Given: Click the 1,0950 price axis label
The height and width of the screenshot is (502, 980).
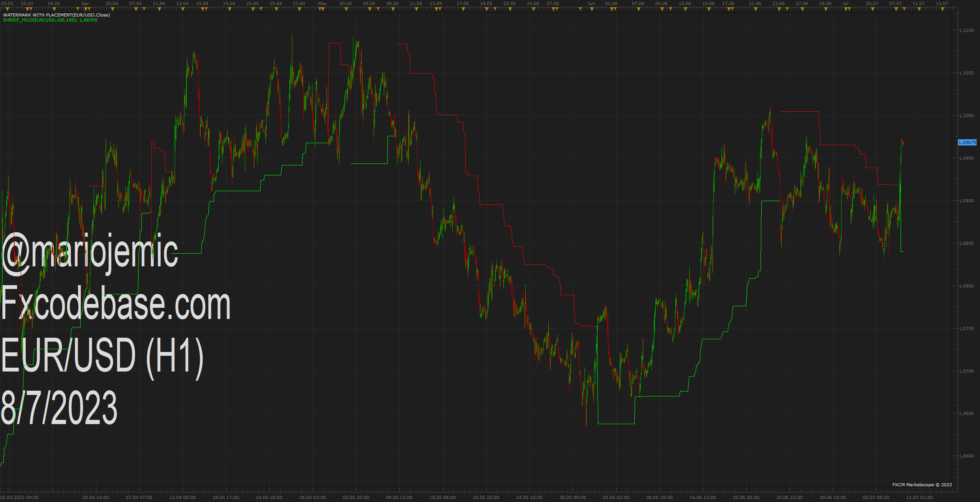Looking at the screenshot, I should [x=966, y=158].
